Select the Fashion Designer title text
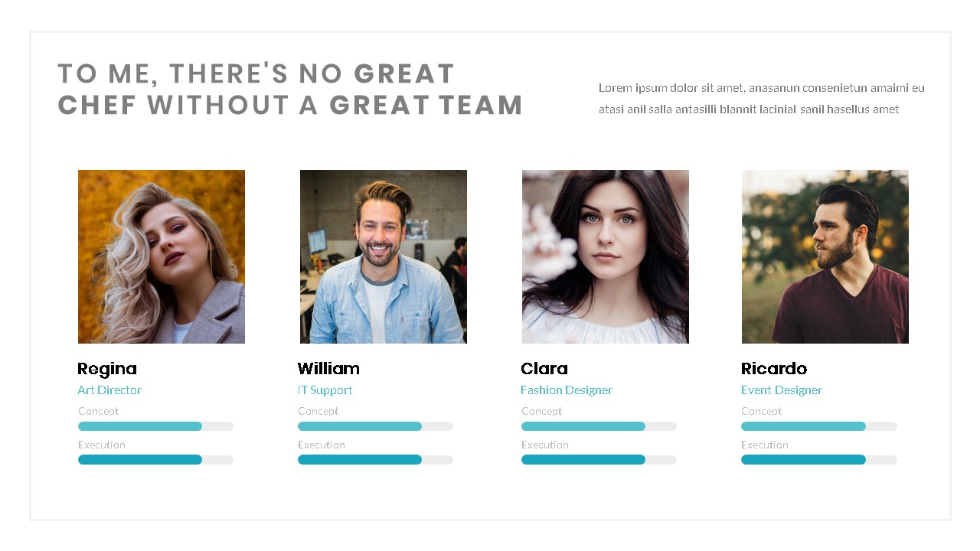The image size is (980, 551). click(567, 390)
